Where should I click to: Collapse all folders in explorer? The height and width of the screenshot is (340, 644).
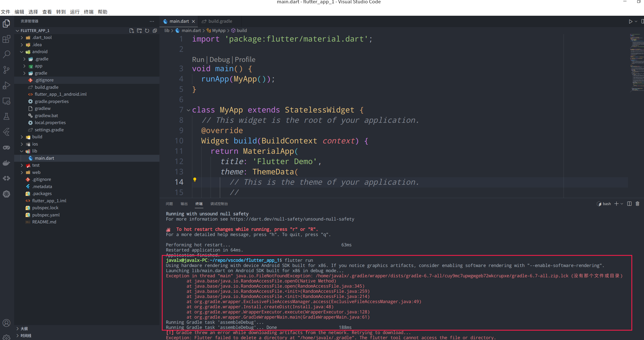tap(155, 31)
